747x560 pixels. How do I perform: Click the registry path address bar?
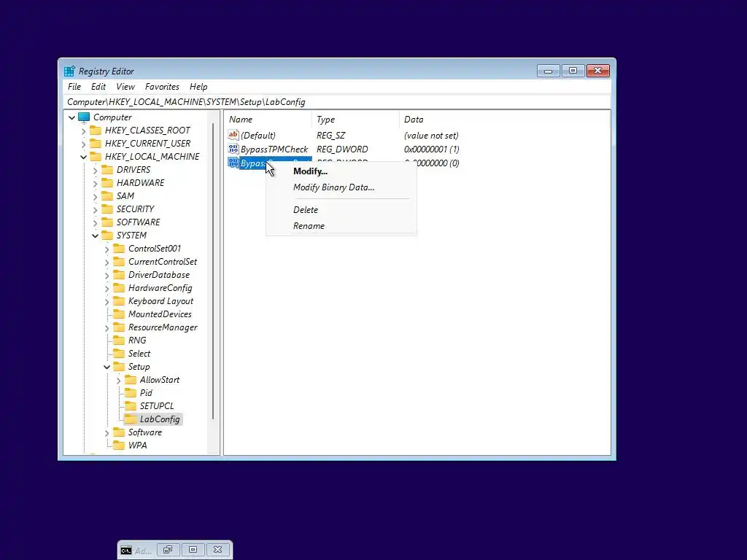pos(336,102)
